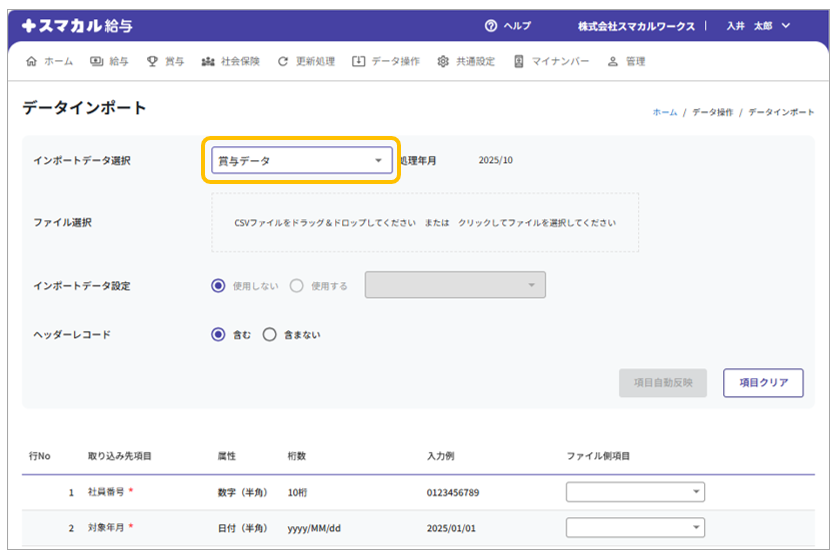Click the 賞与 trophy icon
Screen dimensions: 838x557
(153, 61)
